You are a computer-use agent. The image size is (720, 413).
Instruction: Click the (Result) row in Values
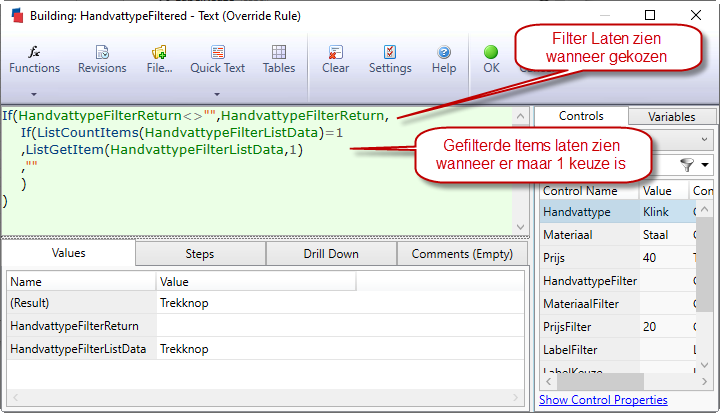pyautogui.click(x=265, y=303)
